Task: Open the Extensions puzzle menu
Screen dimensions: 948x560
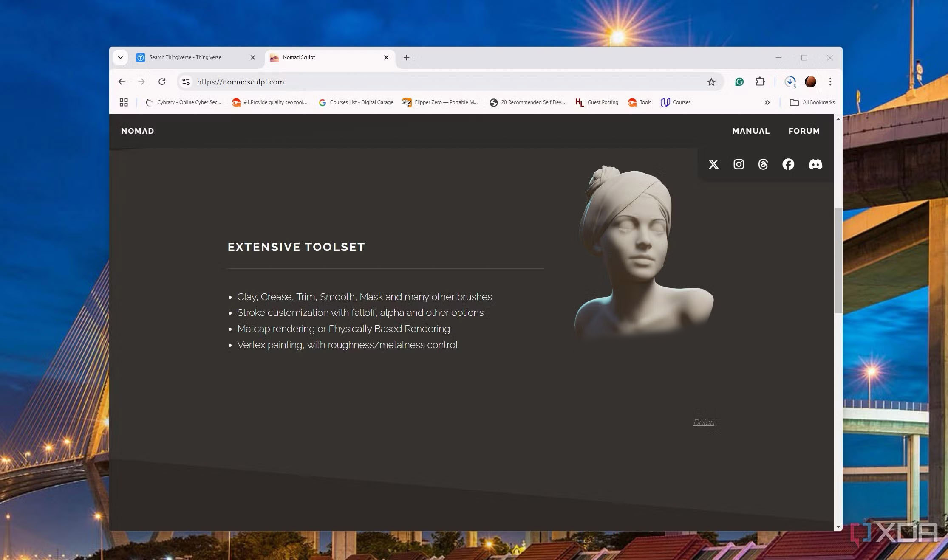Action: point(760,82)
